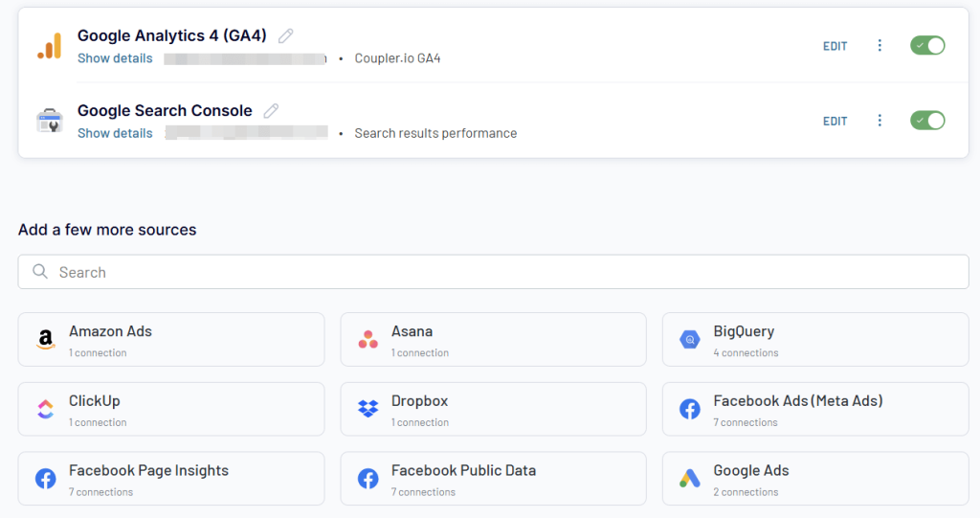Open more options for Google Analytics 4
The width and height of the screenshot is (980, 518).
[880, 45]
